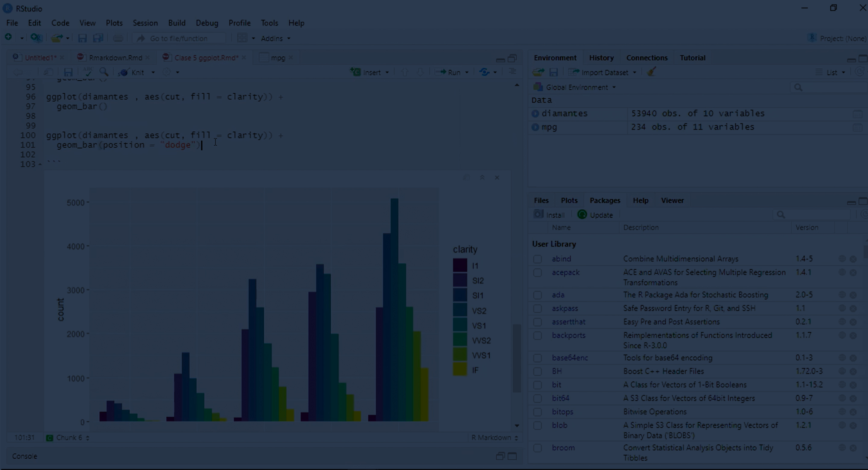Open the Addins dropdown
868x470 pixels.
[276, 38]
